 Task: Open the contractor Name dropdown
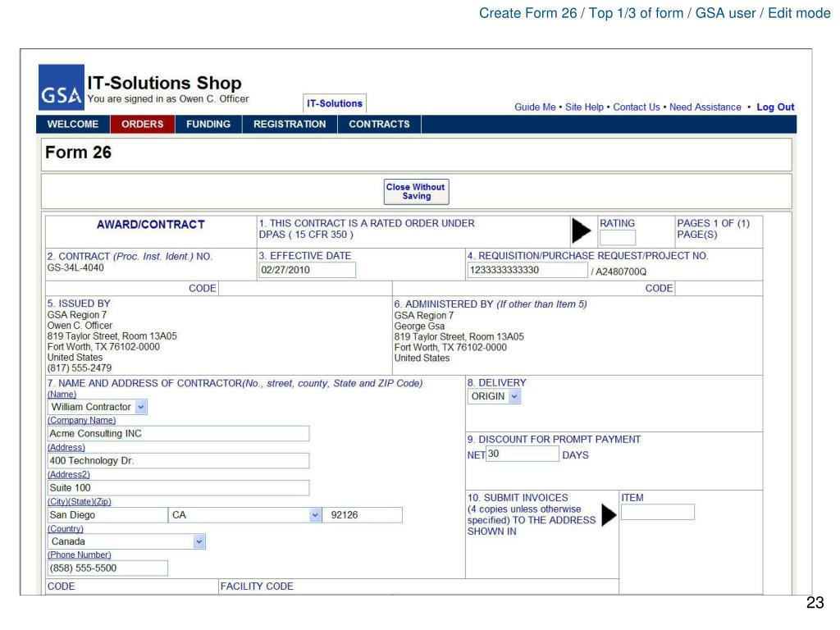click(98, 407)
